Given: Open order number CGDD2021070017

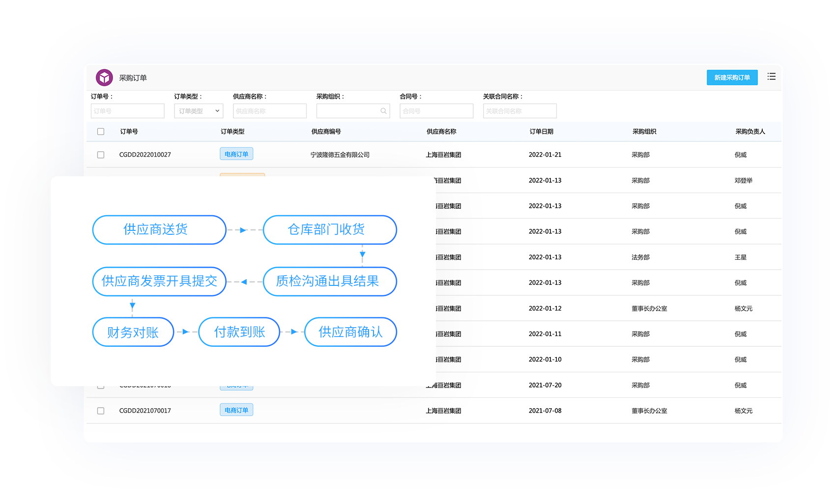Looking at the screenshot, I should click(x=145, y=411).
